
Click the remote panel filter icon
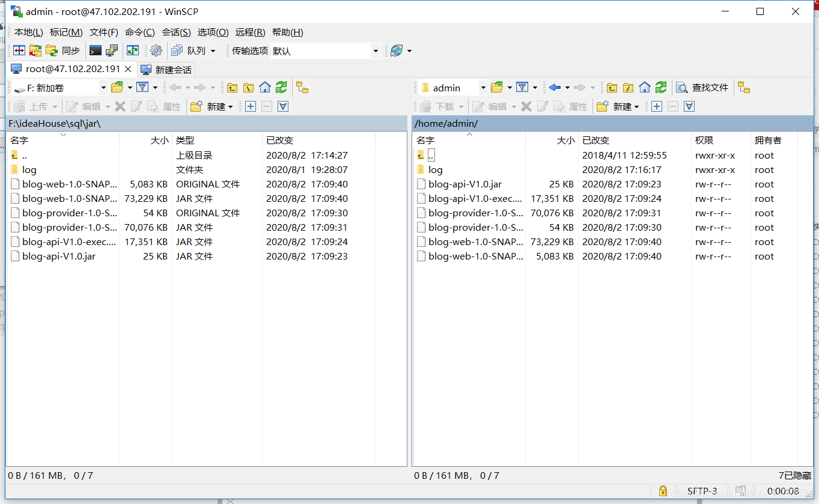522,88
